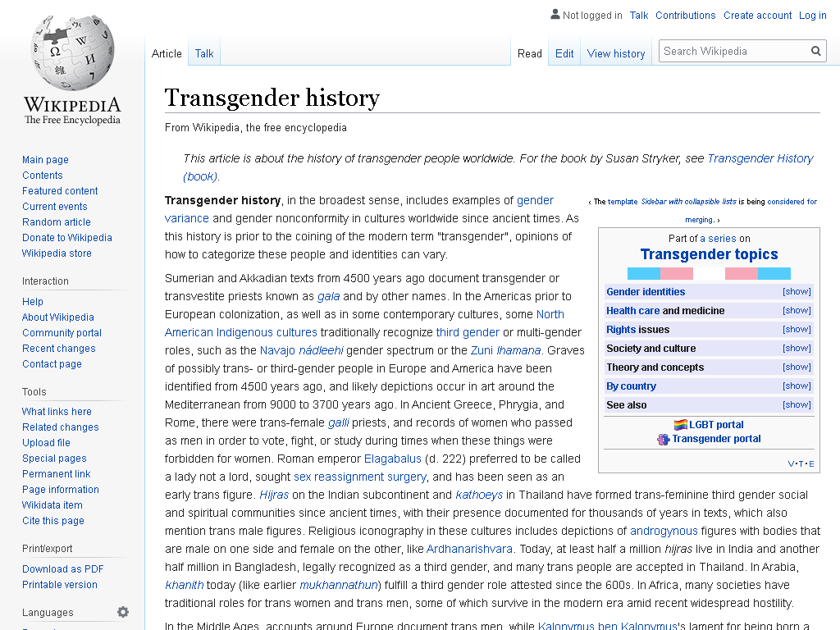Click the search magnifying glass icon
This screenshot has height=630, width=840.
tap(816, 52)
